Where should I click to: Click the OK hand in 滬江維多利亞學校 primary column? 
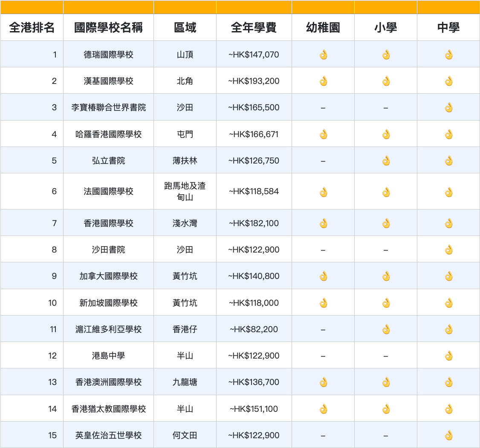click(386, 329)
